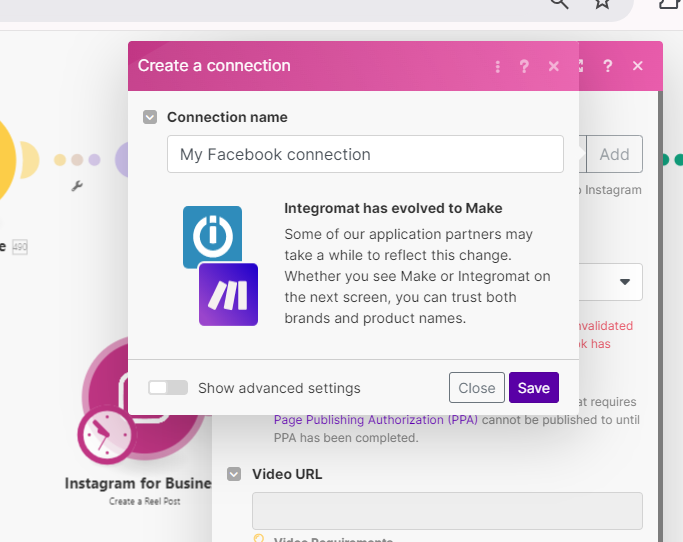Expand the fullscreen icon in background panel

581,66
